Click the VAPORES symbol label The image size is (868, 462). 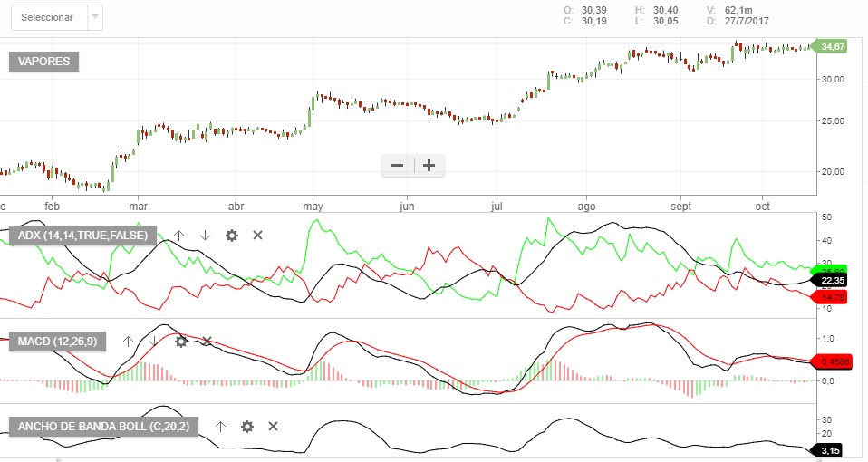(43, 62)
